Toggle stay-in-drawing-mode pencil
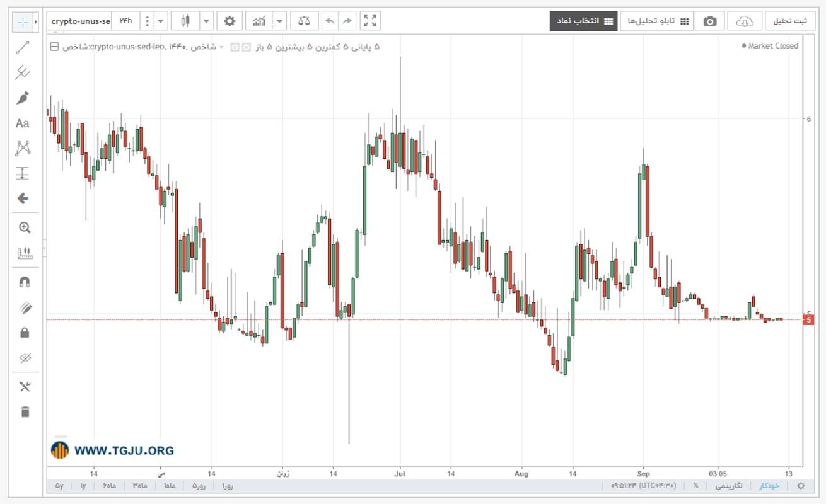Viewport: 826px width, 504px height. (25, 307)
